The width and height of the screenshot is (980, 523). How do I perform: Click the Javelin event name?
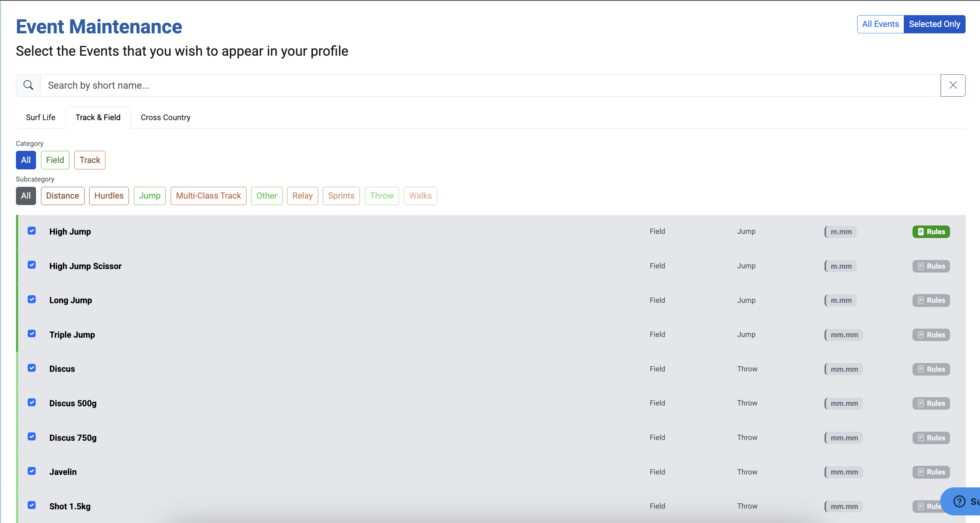point(63,472)
